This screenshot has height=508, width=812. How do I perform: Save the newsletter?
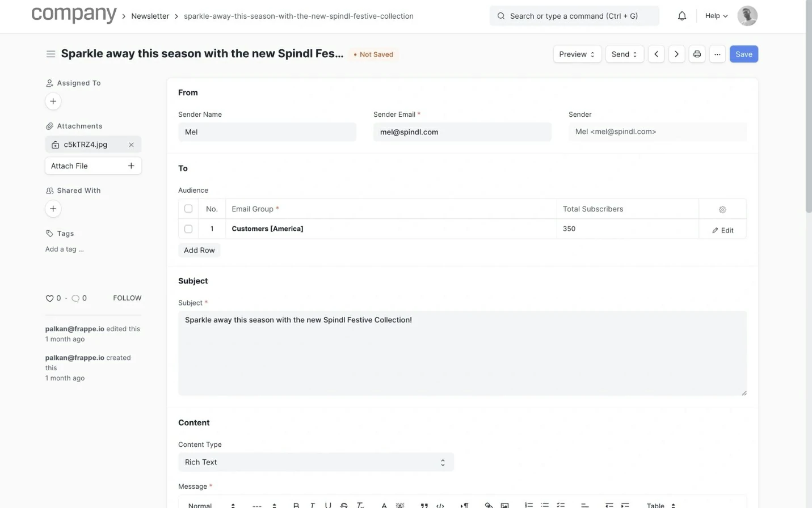pyautogui.click(x=743, y=54)
